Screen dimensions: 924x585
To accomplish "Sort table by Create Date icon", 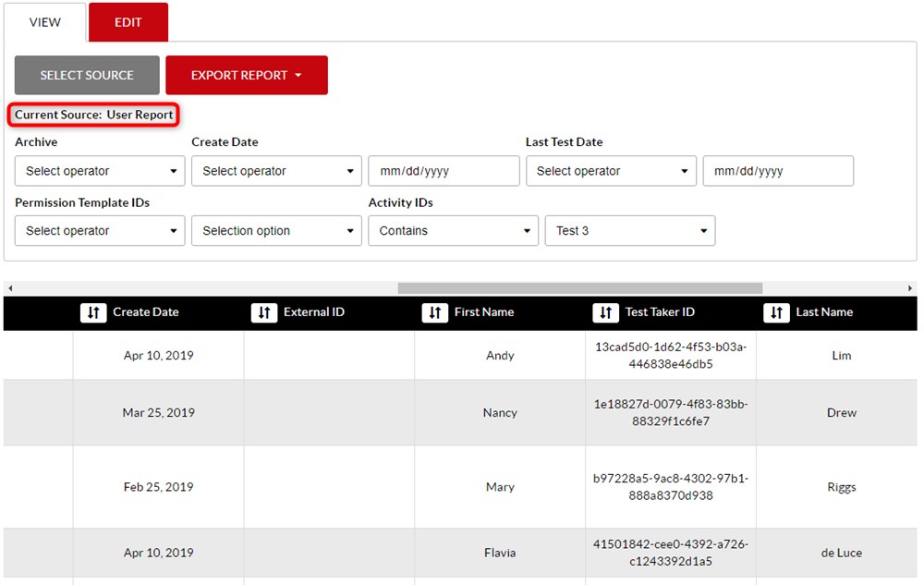I will [x=93, y=313].
